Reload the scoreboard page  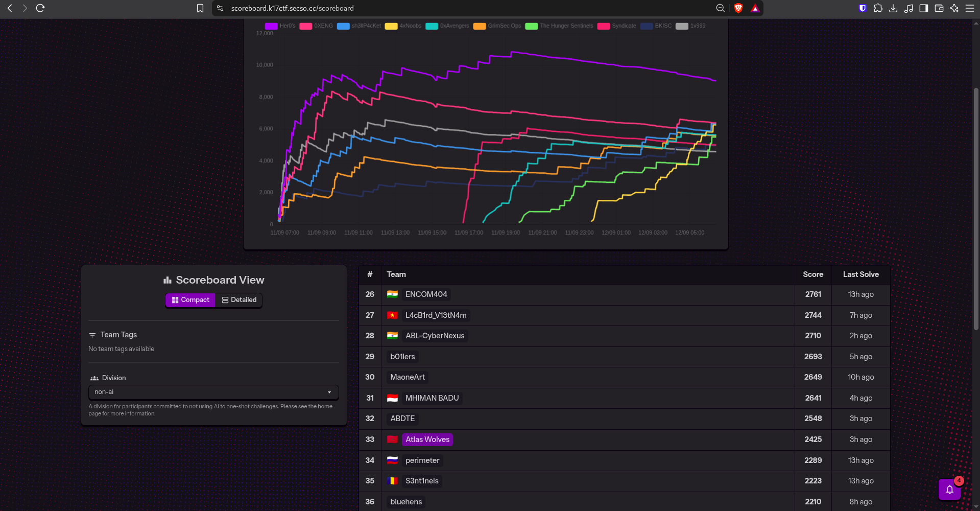point(40,8)
